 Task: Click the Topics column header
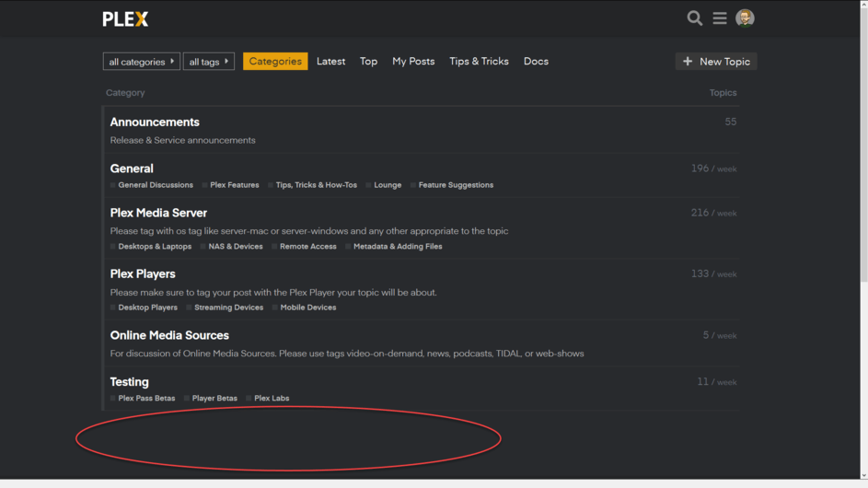723,92
